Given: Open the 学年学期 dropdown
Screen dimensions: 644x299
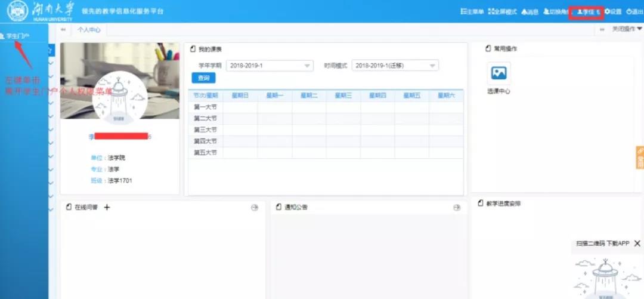Looking at the screenshot, I should pos(270,66).
